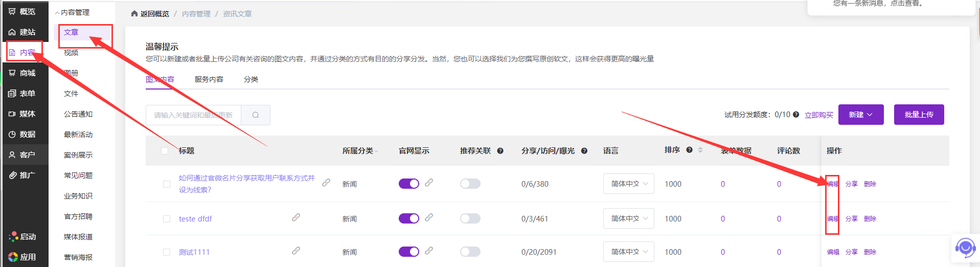Click the customer service headset icon
This screenshot has width=980, height=267.
click(x=965, y=249)
